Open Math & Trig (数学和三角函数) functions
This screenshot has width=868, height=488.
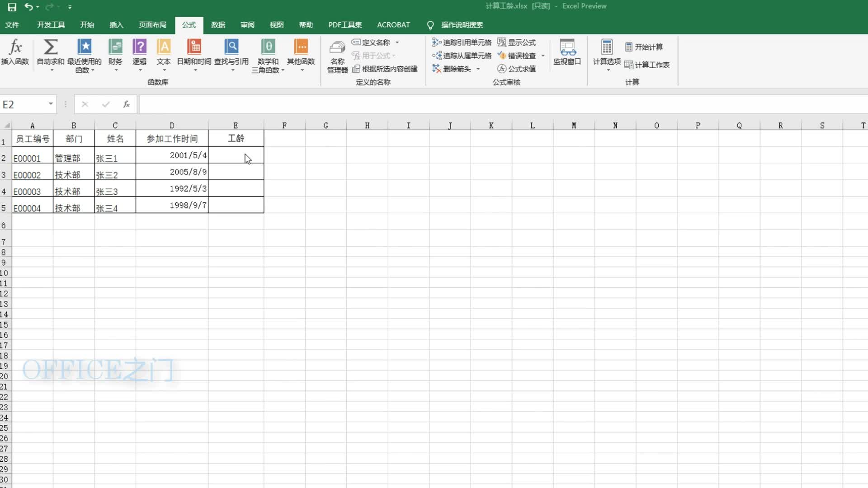pos(268,55)
